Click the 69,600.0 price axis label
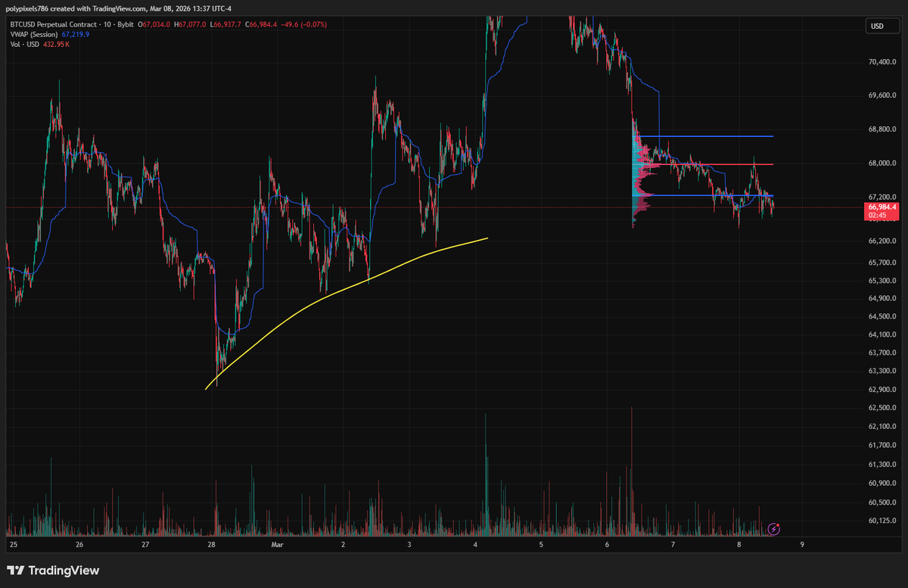Screen dimensions: 908x588 [x=882, y=95]
